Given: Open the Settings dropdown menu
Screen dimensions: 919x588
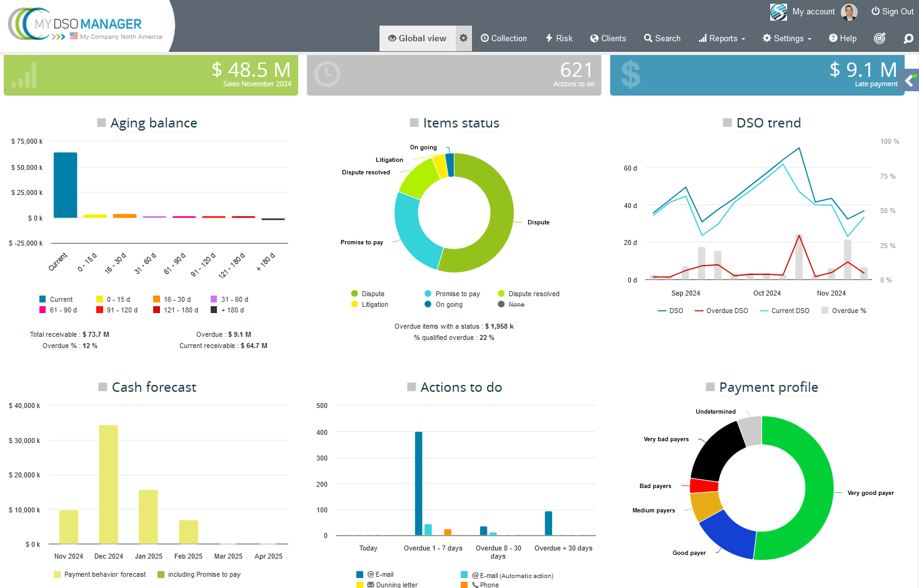Looking at the screenshot, I should (x=787, y=38).
